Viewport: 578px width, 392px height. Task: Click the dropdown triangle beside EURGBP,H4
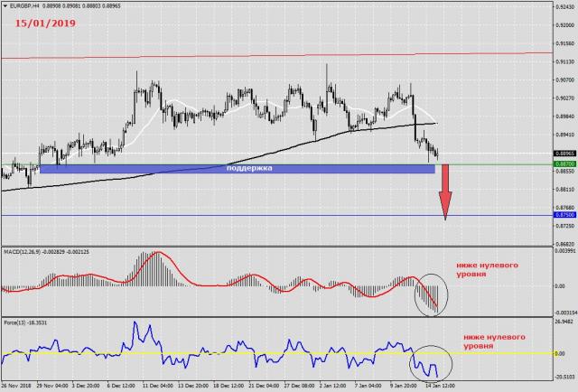(5, 5)
